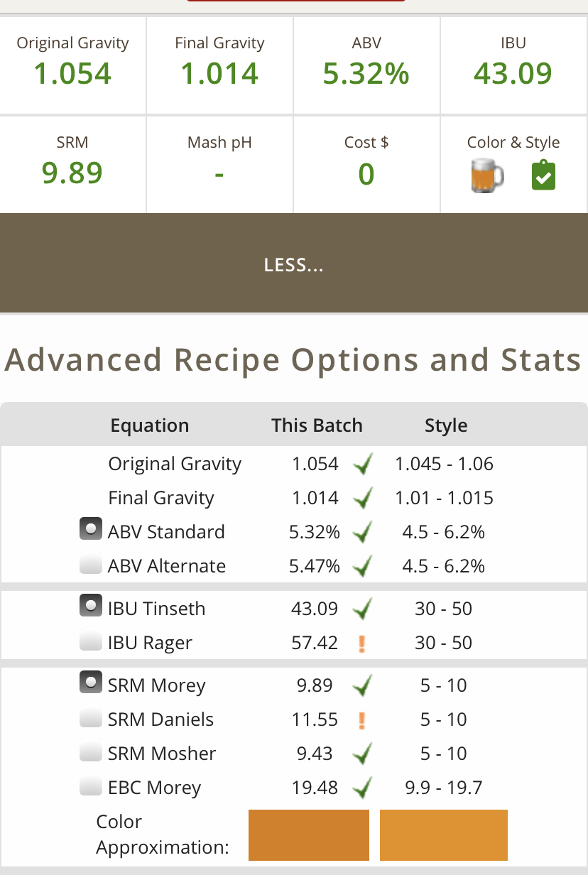The width and height of the screenshot is (588, 875).
Task: Select the ABV Alternate radio button
Action: click(x=91, y=566)
